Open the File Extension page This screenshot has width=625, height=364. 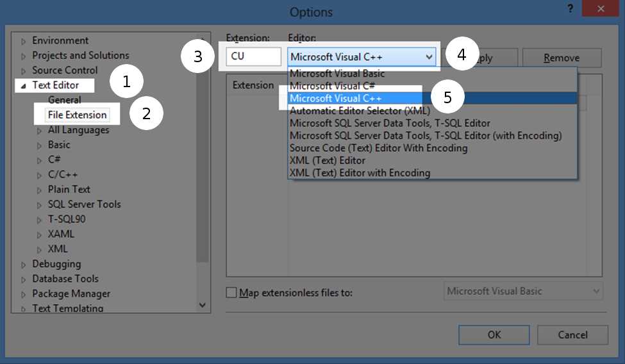click(x=78, y=115)
